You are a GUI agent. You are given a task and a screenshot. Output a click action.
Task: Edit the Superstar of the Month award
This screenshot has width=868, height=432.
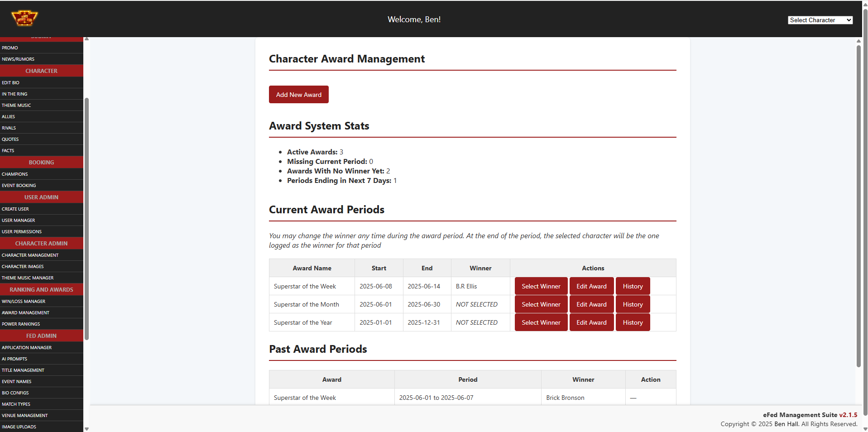point(591,304)
